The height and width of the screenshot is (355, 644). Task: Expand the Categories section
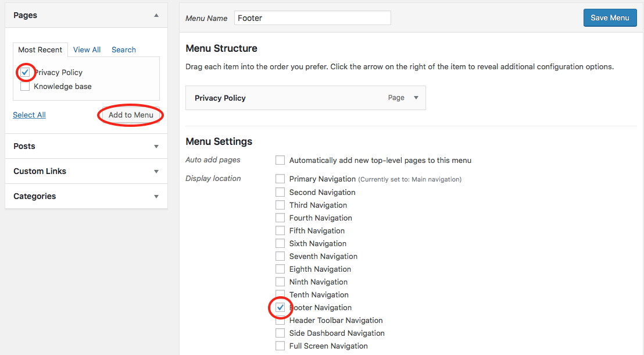(x=156, y=197)
